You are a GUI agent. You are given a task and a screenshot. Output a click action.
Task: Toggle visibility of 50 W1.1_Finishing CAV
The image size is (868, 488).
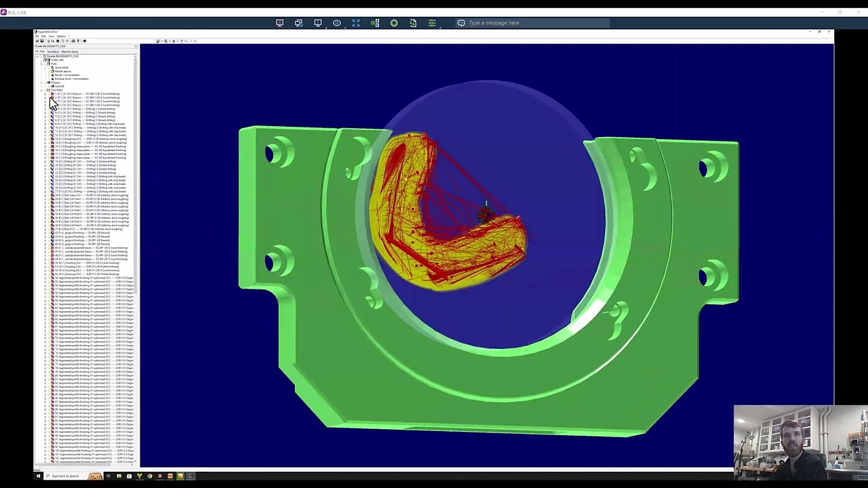coord(49,263)
